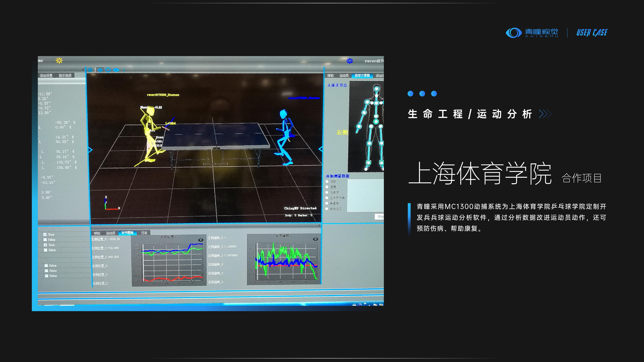Click the 添加 button under measurement list
The height and width of the screenshot is (362, 644).
click(380, 217)
